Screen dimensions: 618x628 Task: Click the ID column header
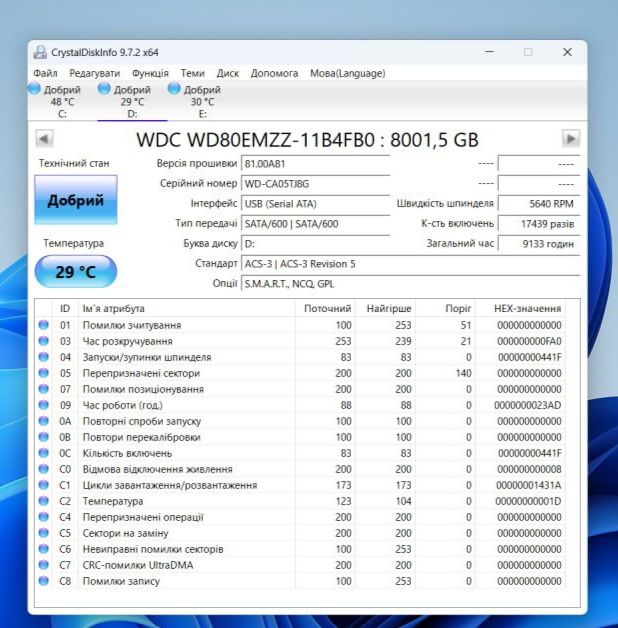pos(65,308)
